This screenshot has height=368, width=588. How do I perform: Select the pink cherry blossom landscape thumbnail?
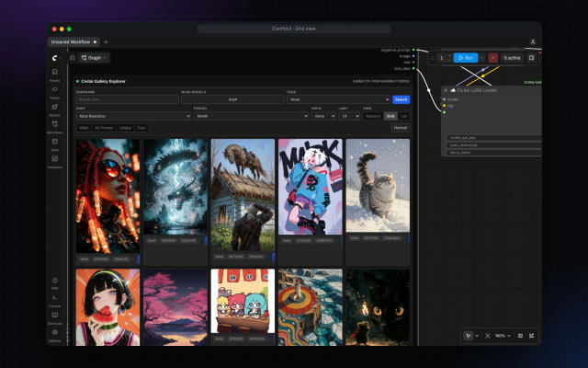pyautogui.click(x=175, y=307)
